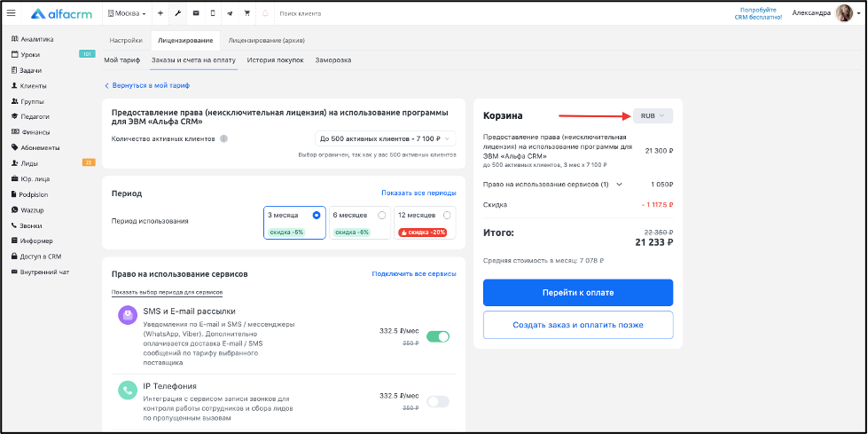Open the RUB currency dropdown
Viewport: 868px width, 434px height.
tap(653, 116)
